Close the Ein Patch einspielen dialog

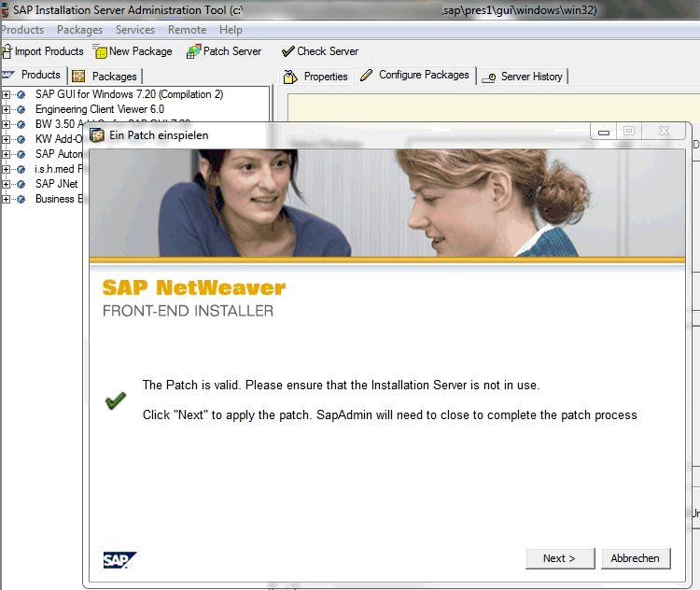[x=665, y=132]
